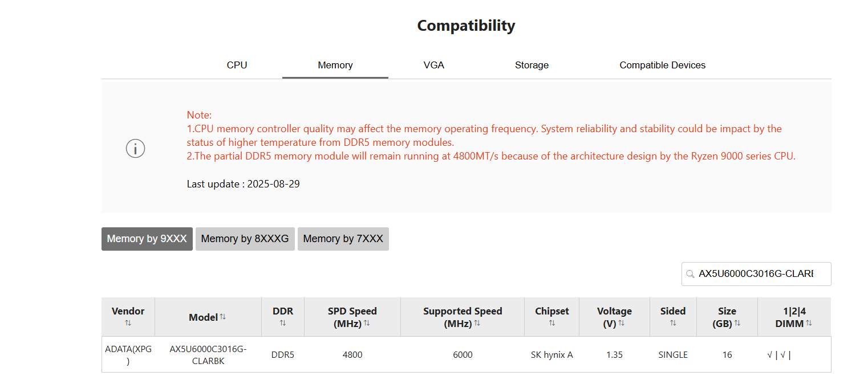Select the Compatible Devices tab
868x380 pixels.
663,65
